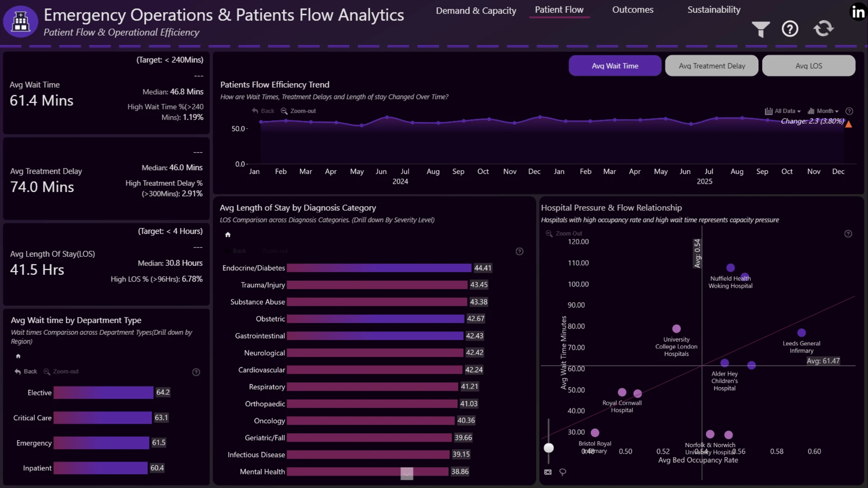
Task: Click the help icon in Hospital Pressure chart
Action: [848, 234]
